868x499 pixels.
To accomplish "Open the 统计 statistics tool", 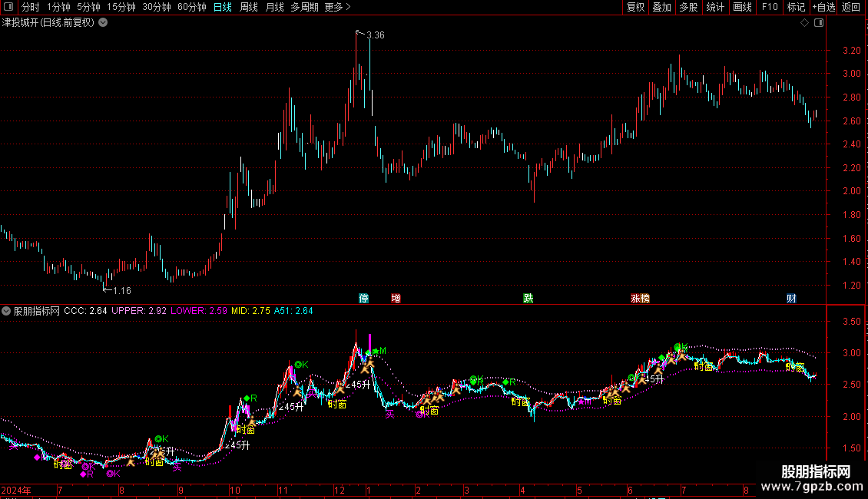I will (715, 7).
